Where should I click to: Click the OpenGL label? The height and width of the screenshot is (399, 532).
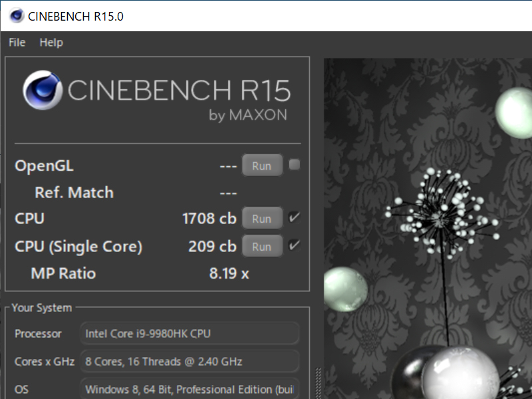coord(44,166)
